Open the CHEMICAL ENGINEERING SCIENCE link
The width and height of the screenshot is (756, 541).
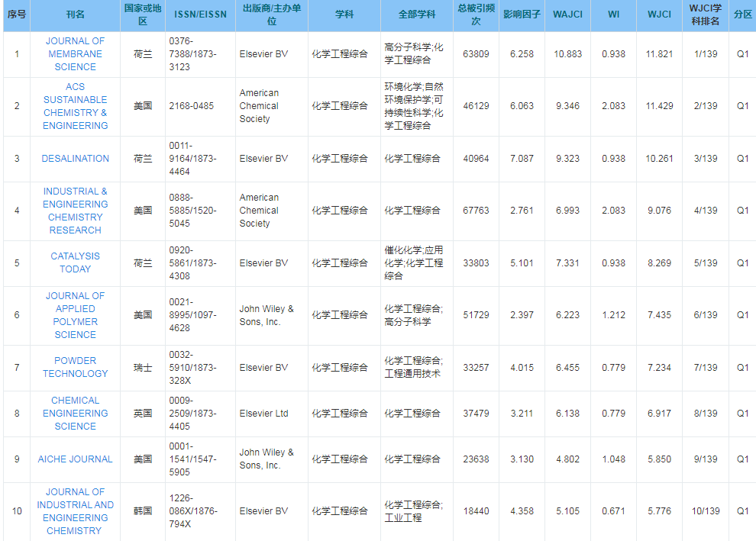pos(75,414)
